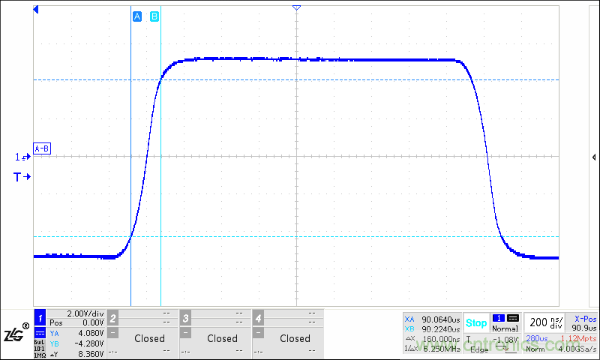The height and width of the screenshot is (360, 600).
Task: Select cursor A marker label
Action: tap(137, 16)
